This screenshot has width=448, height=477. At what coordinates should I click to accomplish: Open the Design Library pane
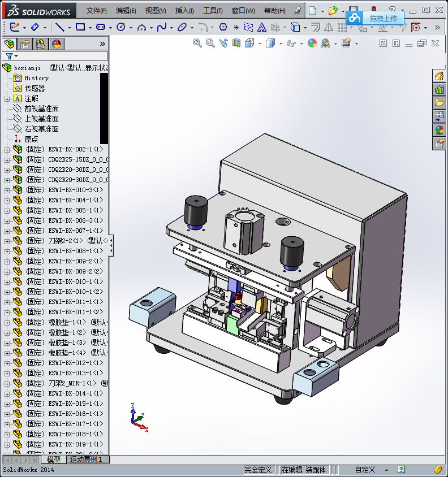(x=439, y=89)
